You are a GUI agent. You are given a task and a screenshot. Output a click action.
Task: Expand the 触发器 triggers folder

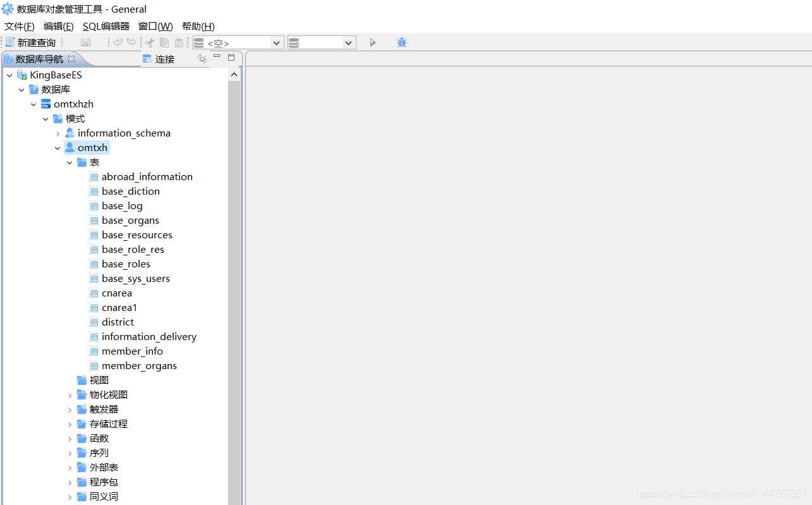click(x=70, y=410)
